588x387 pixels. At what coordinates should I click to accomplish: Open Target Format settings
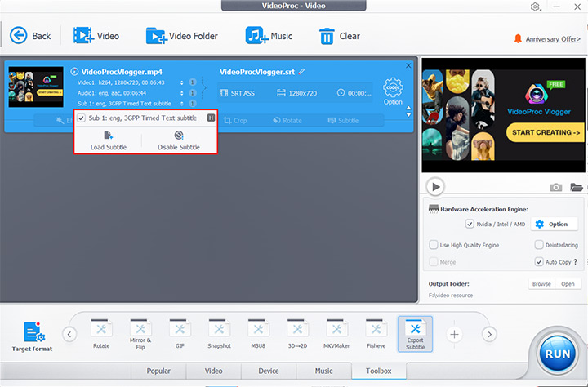pos(33,336)
